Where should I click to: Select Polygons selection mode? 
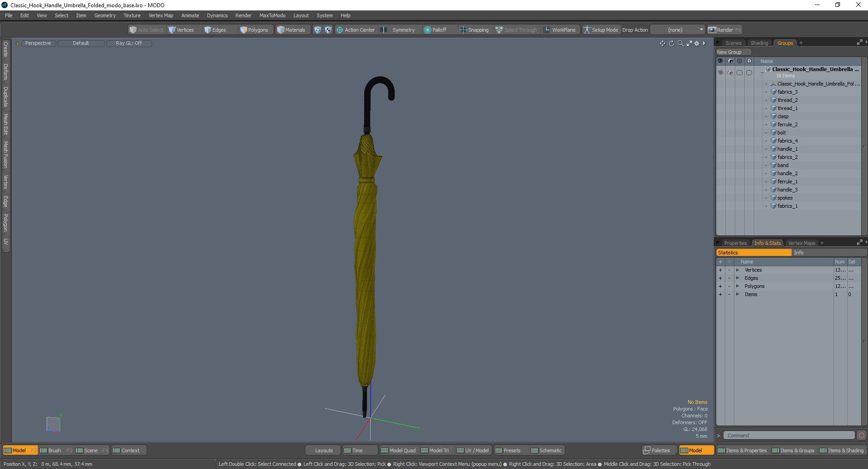(x=255, y=30)
